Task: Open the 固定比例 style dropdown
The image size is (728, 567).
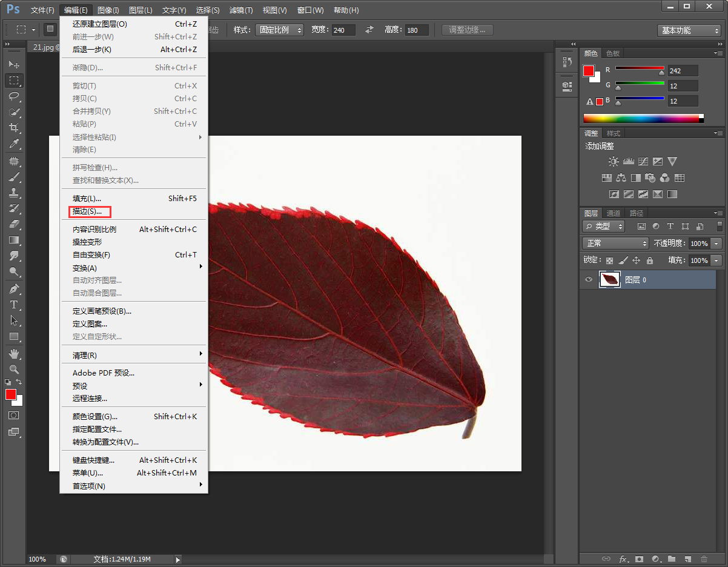Action: click(279, 30)
